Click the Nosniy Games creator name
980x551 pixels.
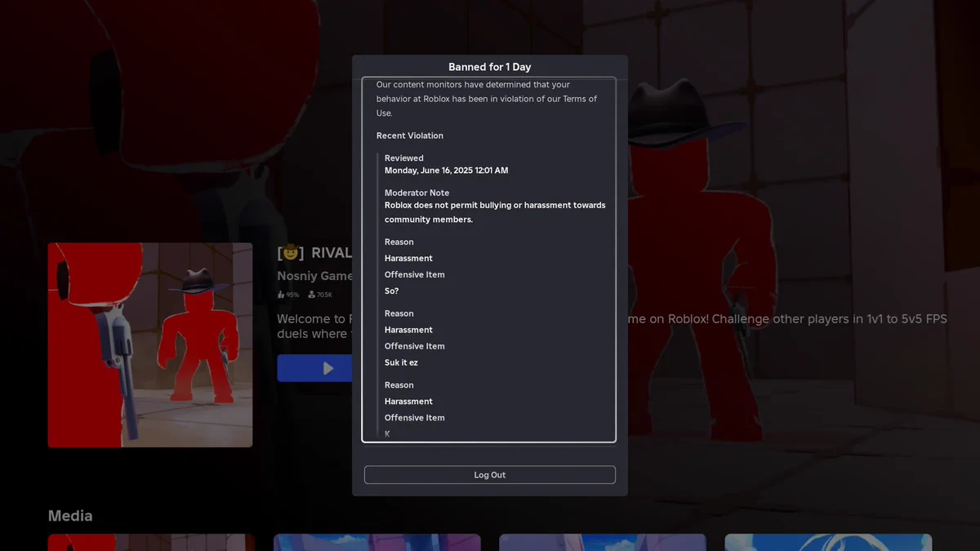tap(315, 276)
